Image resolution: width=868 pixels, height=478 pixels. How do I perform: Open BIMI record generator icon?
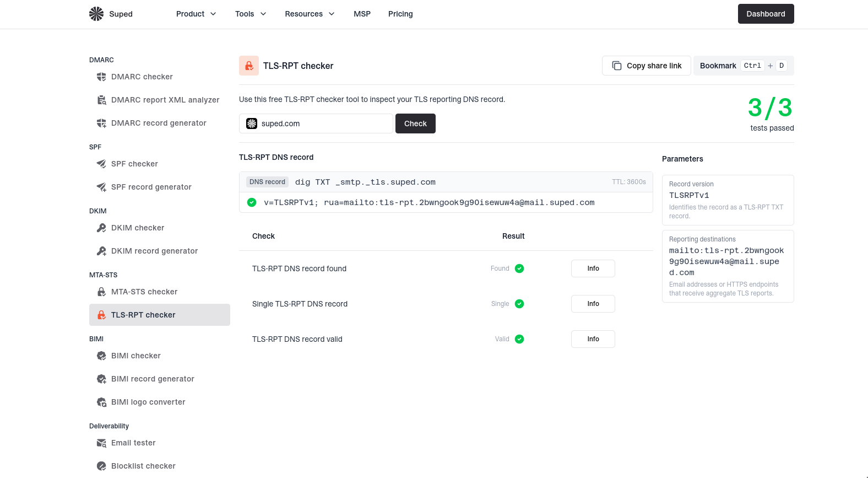point(101,379)
